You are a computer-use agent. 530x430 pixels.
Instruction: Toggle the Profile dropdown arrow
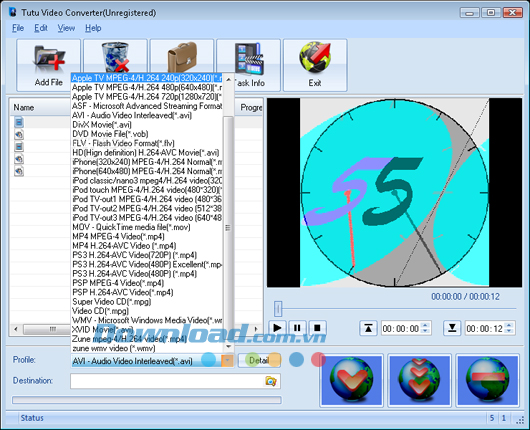[x=227, y=361]
